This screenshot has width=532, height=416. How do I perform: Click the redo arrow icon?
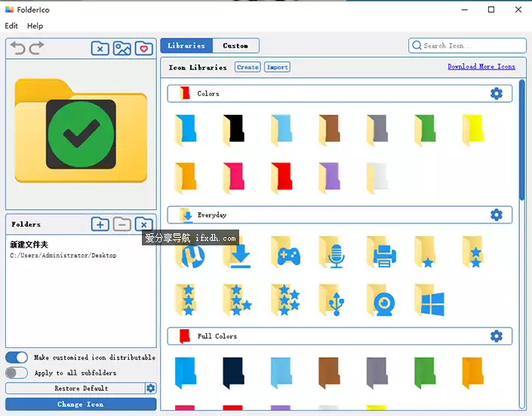(x=36, y=48)
